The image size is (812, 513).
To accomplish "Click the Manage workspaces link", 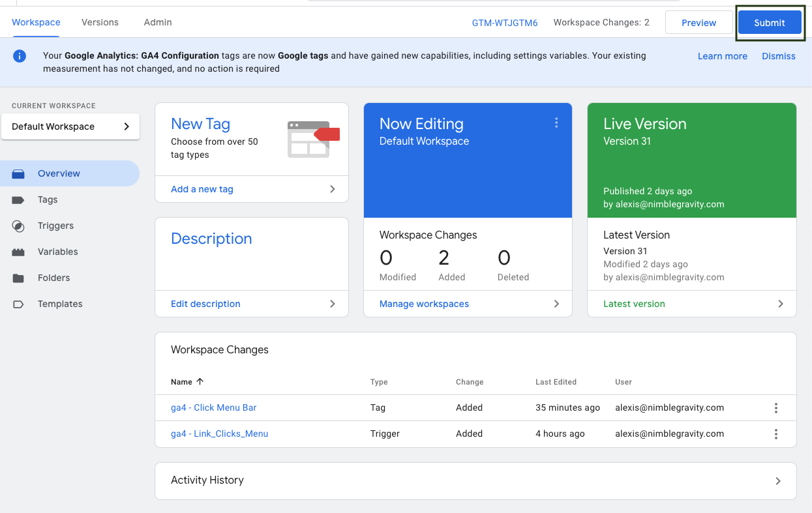I will pos(424,304).
